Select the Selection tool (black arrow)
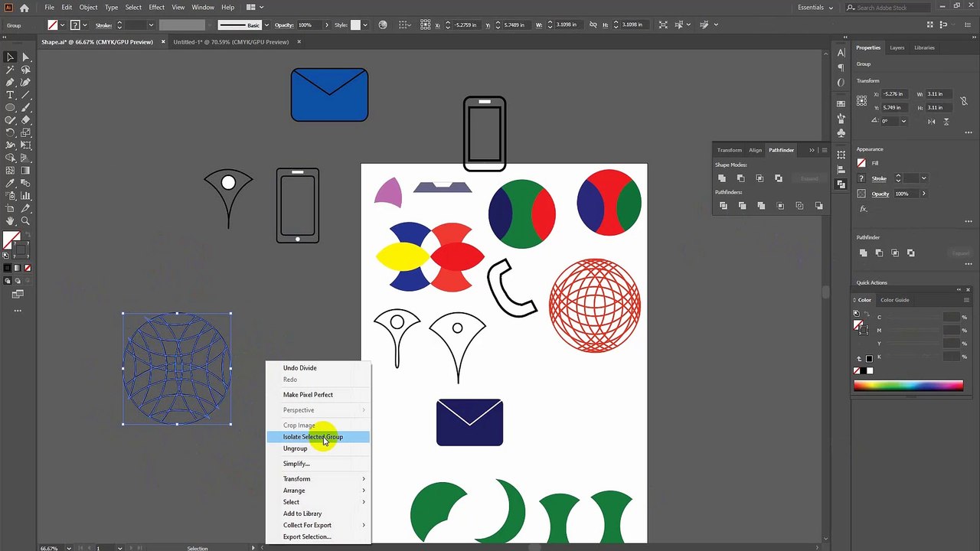 [10, 57]
